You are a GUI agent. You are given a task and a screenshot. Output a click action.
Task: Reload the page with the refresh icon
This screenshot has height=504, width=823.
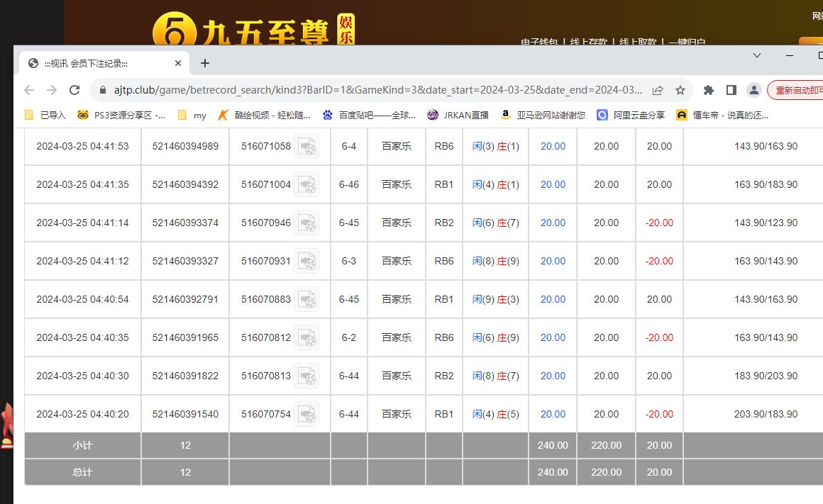tap(74, 90)
